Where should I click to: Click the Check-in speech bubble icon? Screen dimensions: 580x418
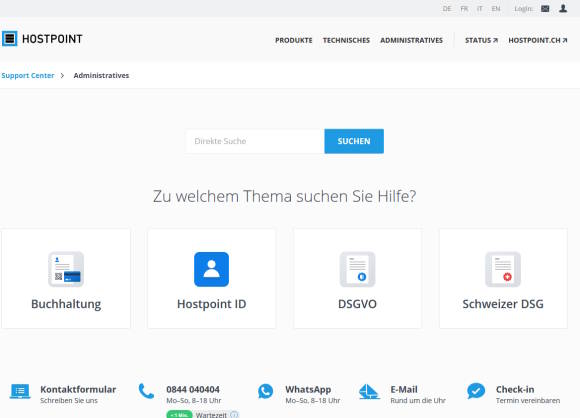pos(476,391)
